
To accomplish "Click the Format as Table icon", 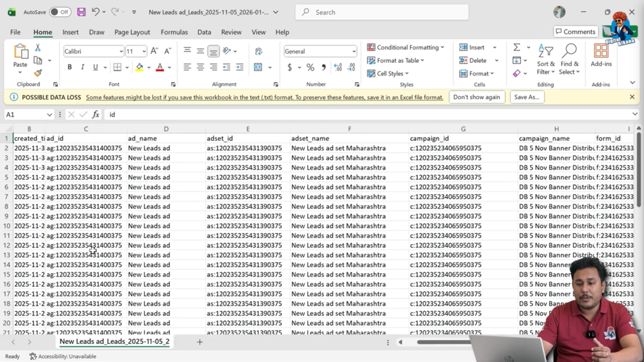I will (372, 60).
